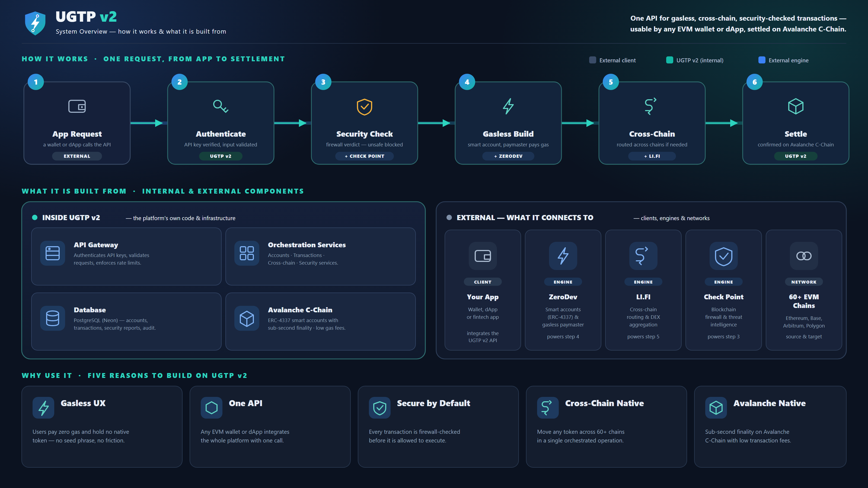Click the System Overview subtitle
Image resolution: width=868 pixels, height=488 pixels.
click(x=141, y=31)
